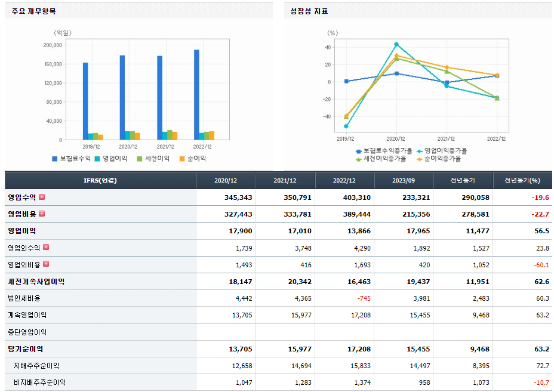Click the orange 순이익 legend swatch
The image size is (554, 392).
(x=182, y=159)
